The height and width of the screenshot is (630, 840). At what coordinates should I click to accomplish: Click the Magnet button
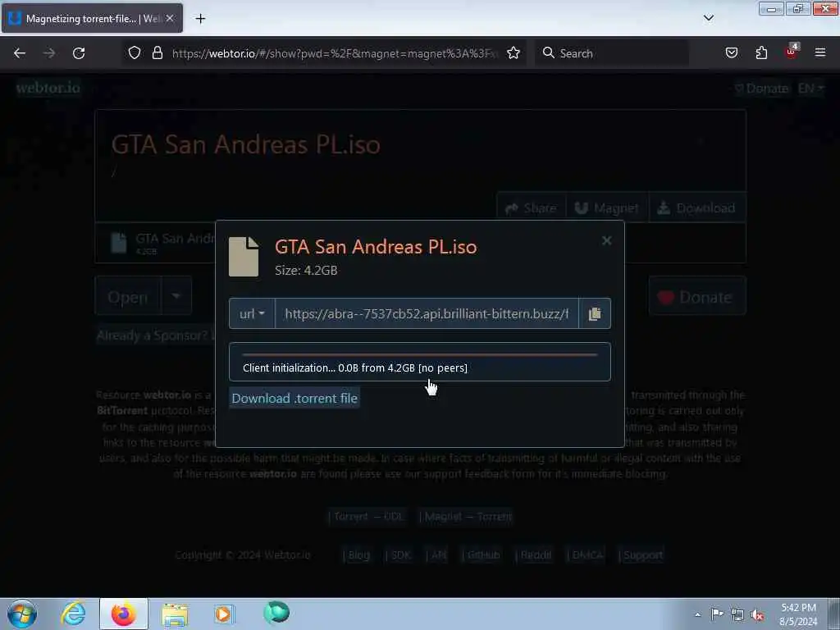(x=607, y=208)
